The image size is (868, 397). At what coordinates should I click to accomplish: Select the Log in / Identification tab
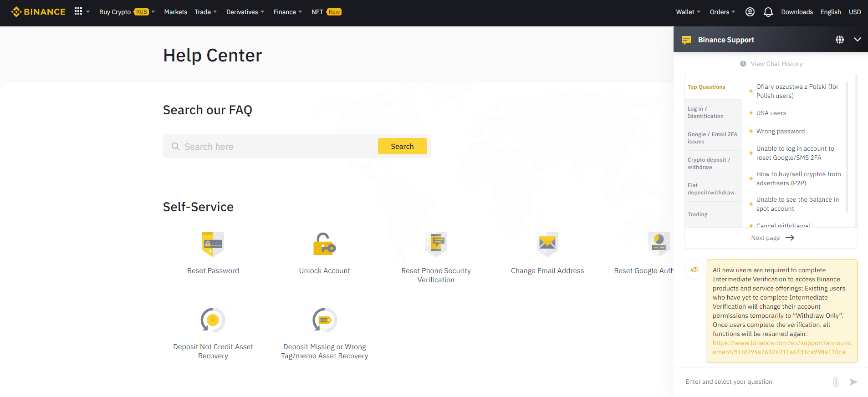click(x=713, y=112)
